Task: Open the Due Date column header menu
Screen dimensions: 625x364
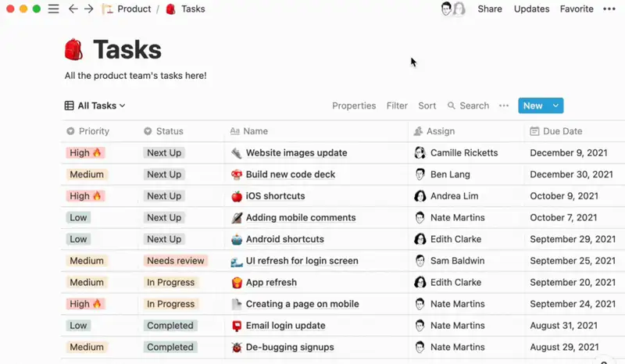Action: 556,131
